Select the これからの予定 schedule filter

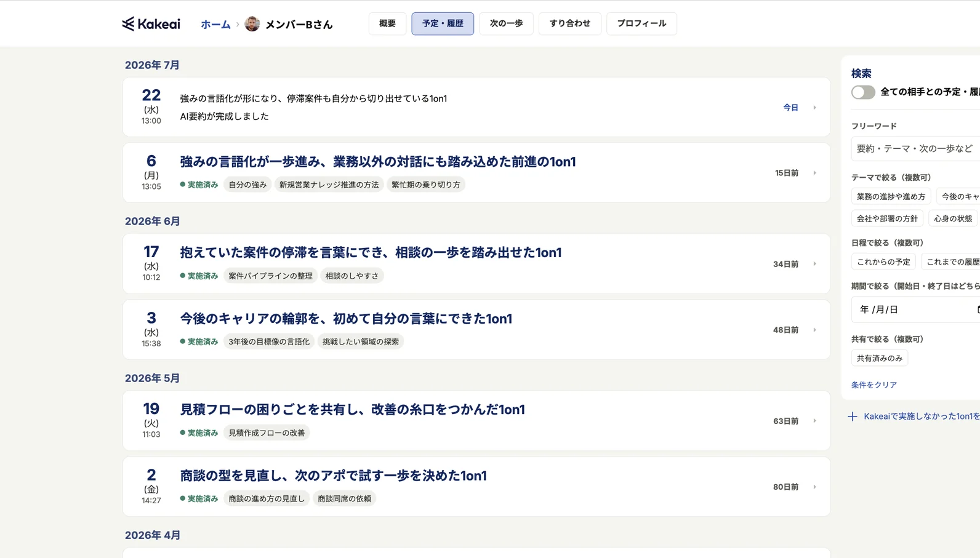point(883,262)
